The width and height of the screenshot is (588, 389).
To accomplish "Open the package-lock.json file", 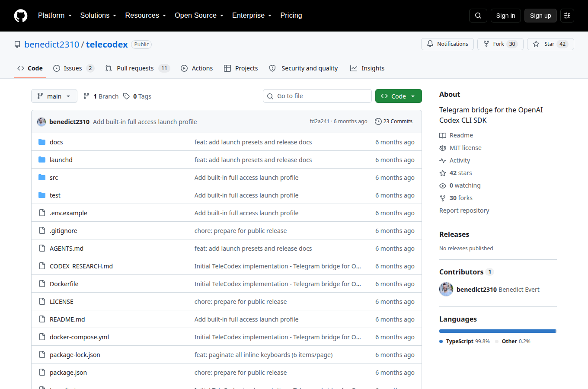I will pyautogui.click(x=75, y=355).
